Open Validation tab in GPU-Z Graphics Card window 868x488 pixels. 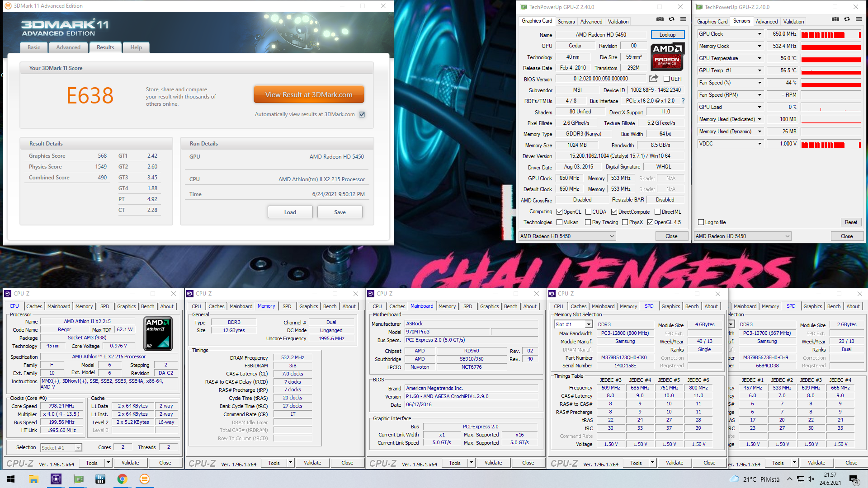click(618, 22)
